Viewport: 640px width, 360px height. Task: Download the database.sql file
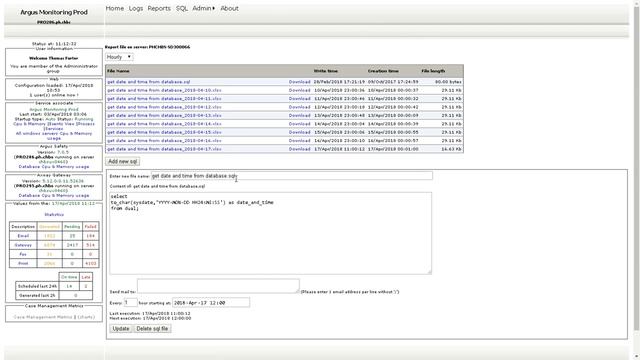click(300, 82)
